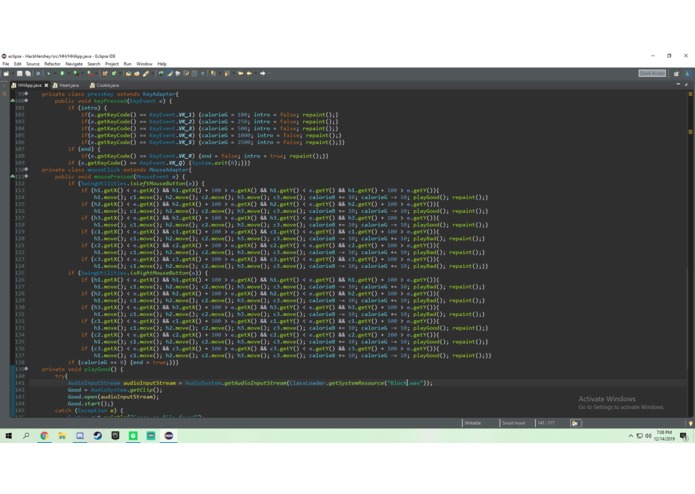
Task: Open the File menu
Action: click(6, 64)
